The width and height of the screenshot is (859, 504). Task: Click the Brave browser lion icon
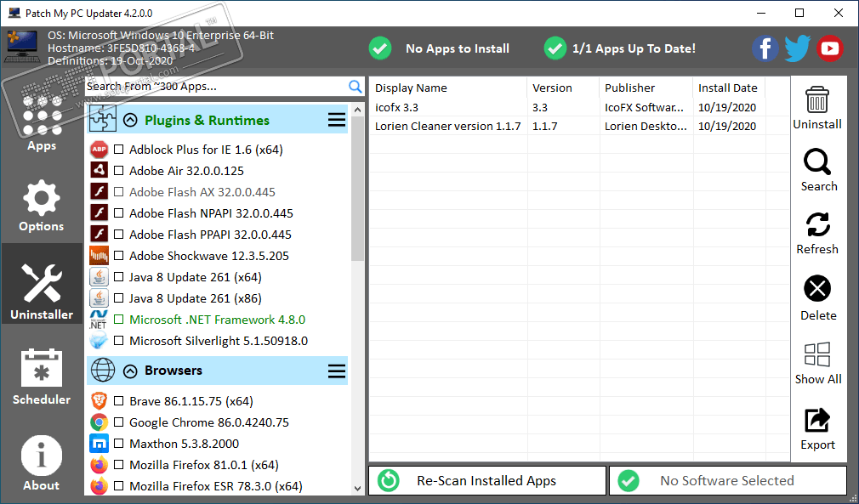pos(100,401)
